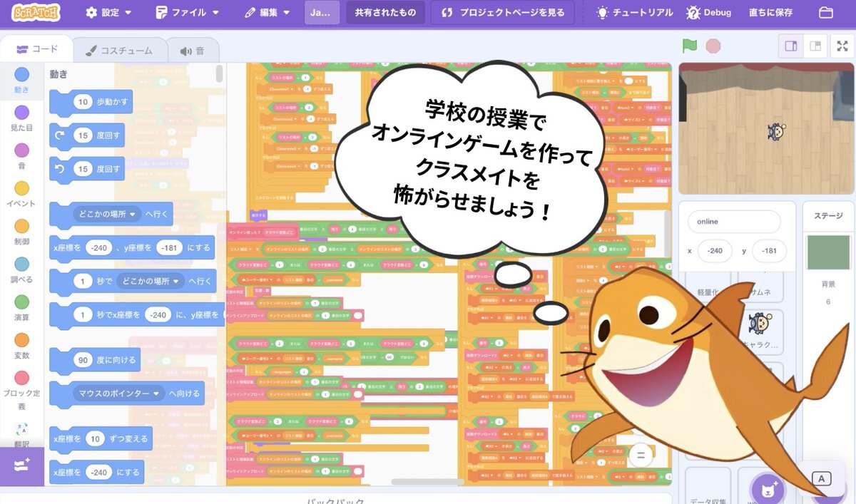Click the sprite y value -181
Image resolution: width=856 pixels, height=504 pixels.
point(769,251)
